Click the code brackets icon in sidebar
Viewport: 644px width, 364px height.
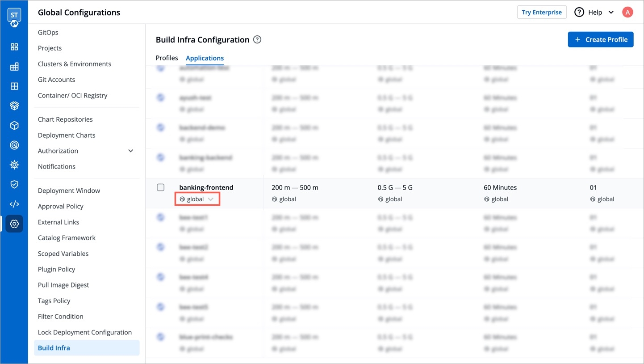tap(14, 204)
